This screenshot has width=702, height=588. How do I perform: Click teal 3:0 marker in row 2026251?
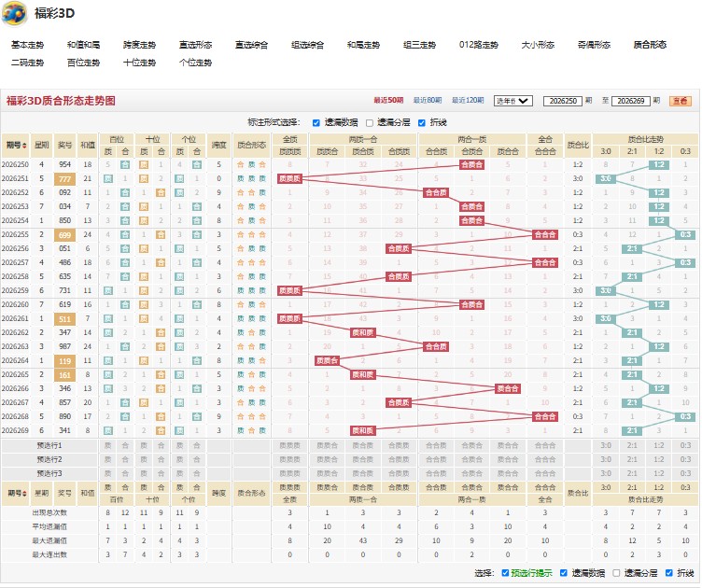(x=606, y=178)
